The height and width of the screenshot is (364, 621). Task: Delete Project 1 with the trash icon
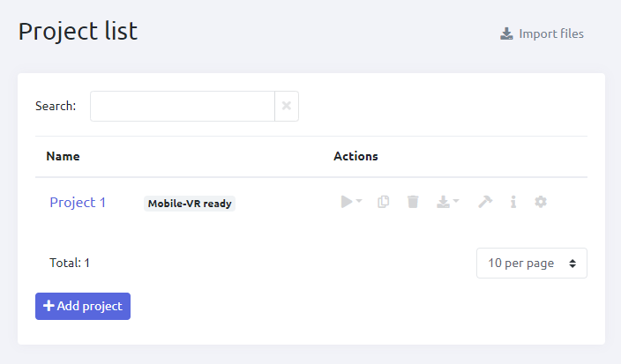pos(412,202)
